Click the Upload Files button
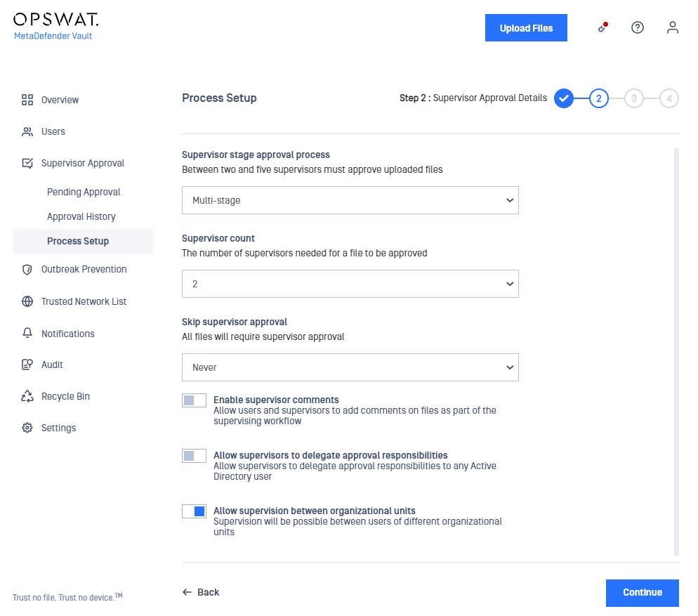This screenshot has width=698, height=616. tap(526, 28)
